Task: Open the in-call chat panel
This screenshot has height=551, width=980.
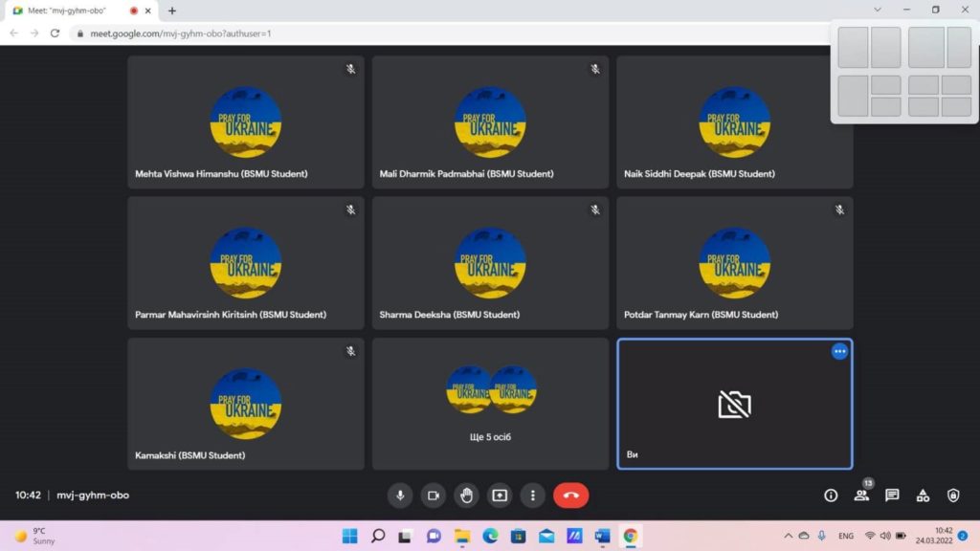Action: pyautogui.click(x=892, y=496)
